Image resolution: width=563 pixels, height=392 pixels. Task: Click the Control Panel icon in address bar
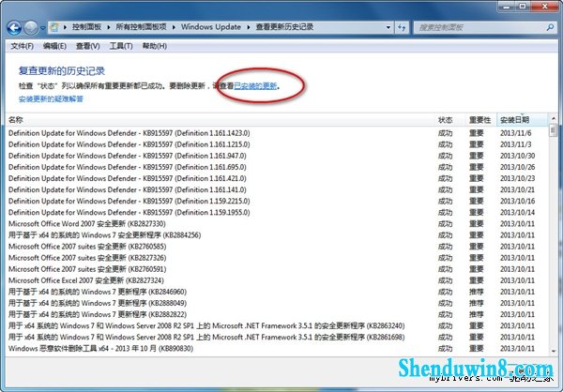coord(54,27)
